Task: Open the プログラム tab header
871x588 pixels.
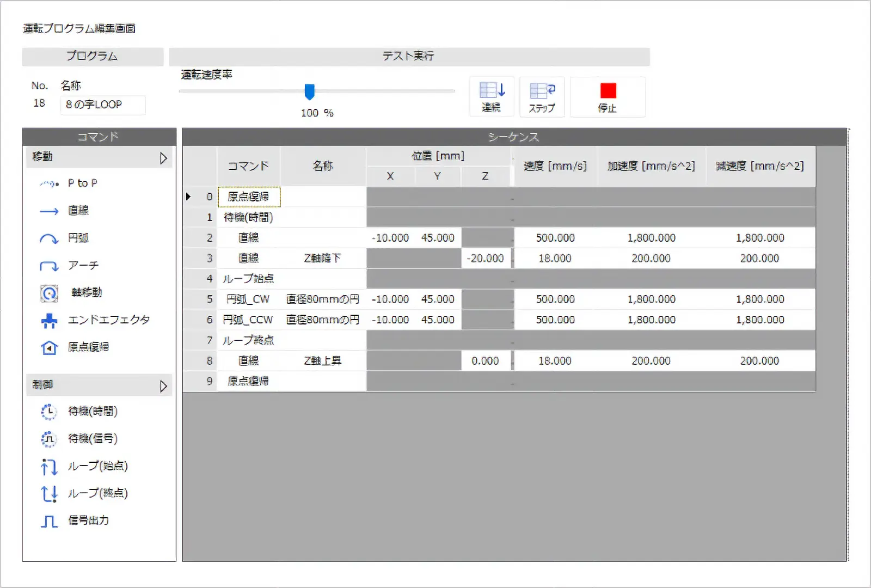Action: pyautogui.click(x=93, y=57)
